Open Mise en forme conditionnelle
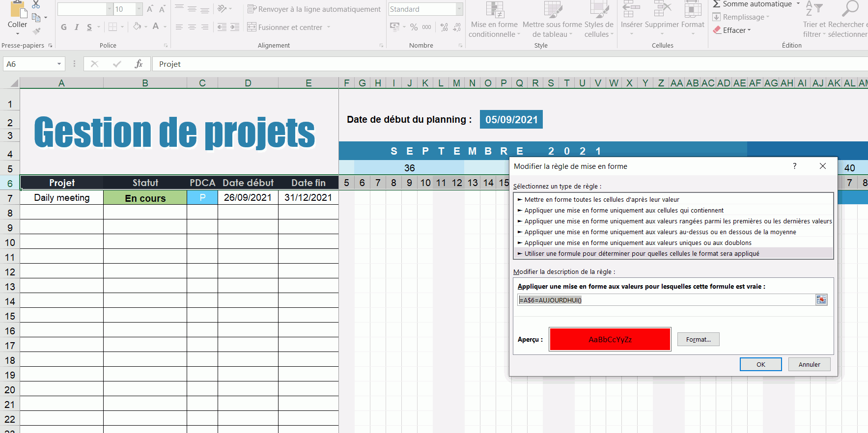The height and width of the screenshot is (433, 868). (494, 20)
